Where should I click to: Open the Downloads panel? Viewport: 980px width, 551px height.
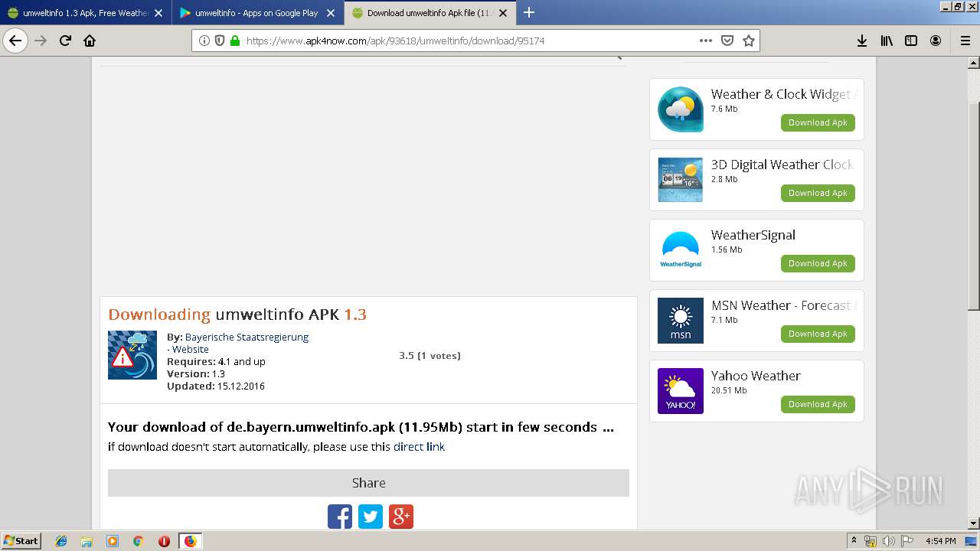click(862, 41)
